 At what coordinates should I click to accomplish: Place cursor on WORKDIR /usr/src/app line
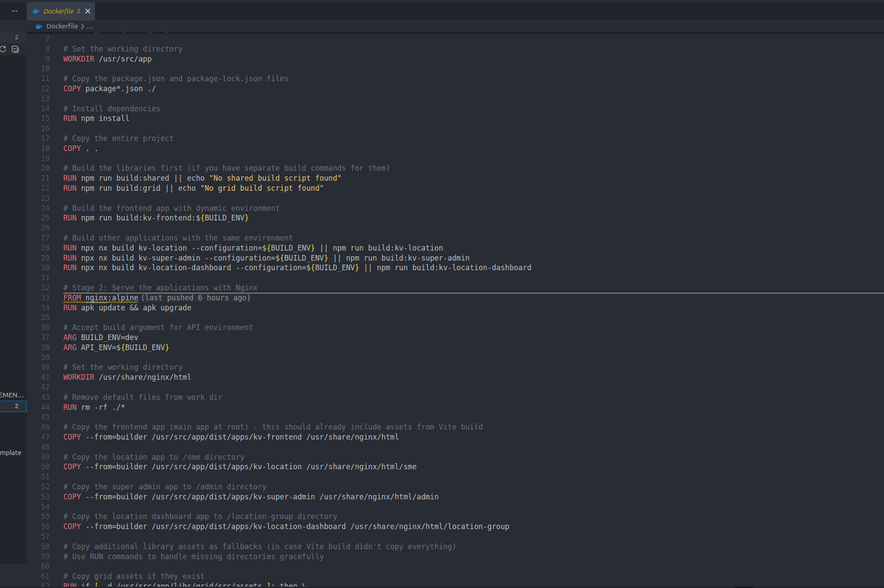click(x=107, y=59)
